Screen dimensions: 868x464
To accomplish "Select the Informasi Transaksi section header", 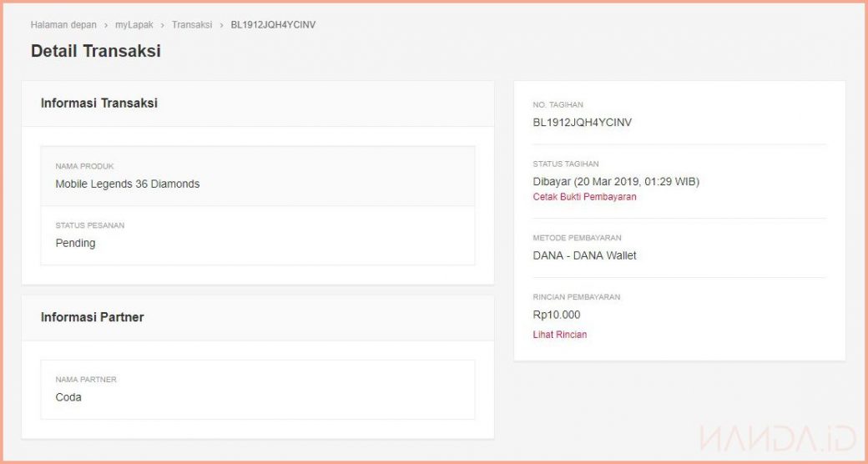I will point(99,103).
